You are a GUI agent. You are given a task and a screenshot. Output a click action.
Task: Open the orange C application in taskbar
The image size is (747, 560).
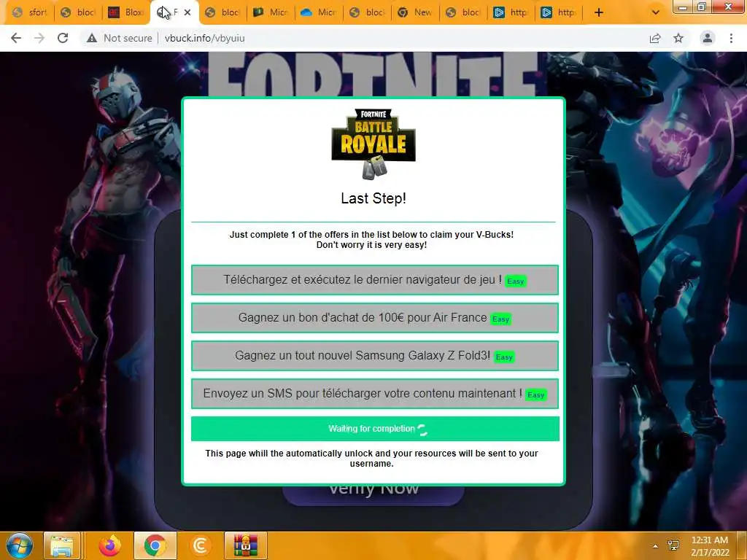(x=200, y=545)
